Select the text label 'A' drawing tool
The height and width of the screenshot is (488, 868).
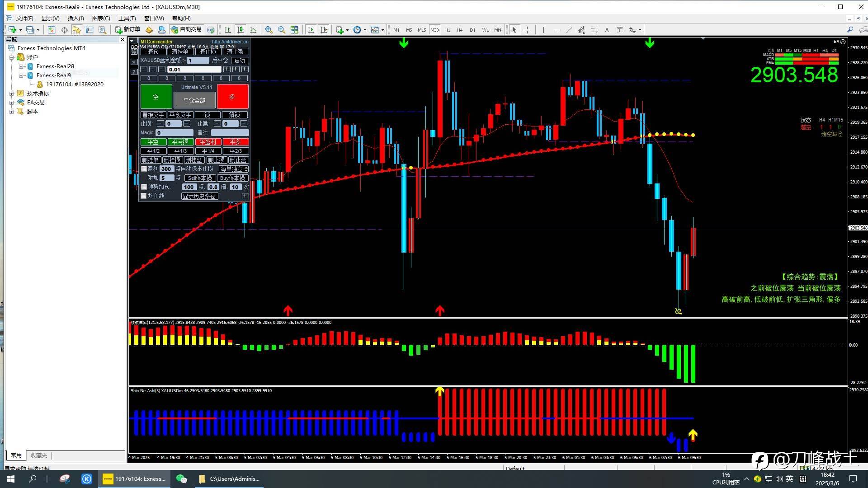(607, 30)
